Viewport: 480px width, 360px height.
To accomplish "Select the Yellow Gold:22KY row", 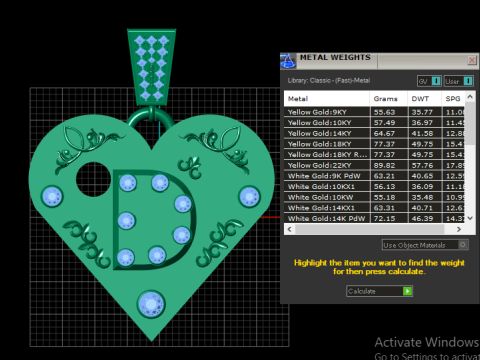I will point(374,165).
